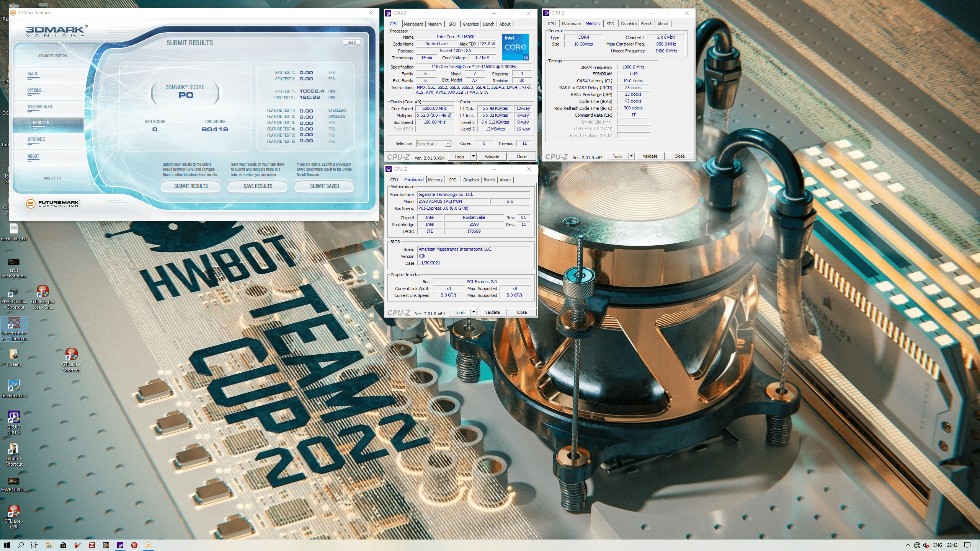Screen dimensions: 980x551
Task: Open Tools dropdown arrow in Memory tab window
Action: pos(631,156)
